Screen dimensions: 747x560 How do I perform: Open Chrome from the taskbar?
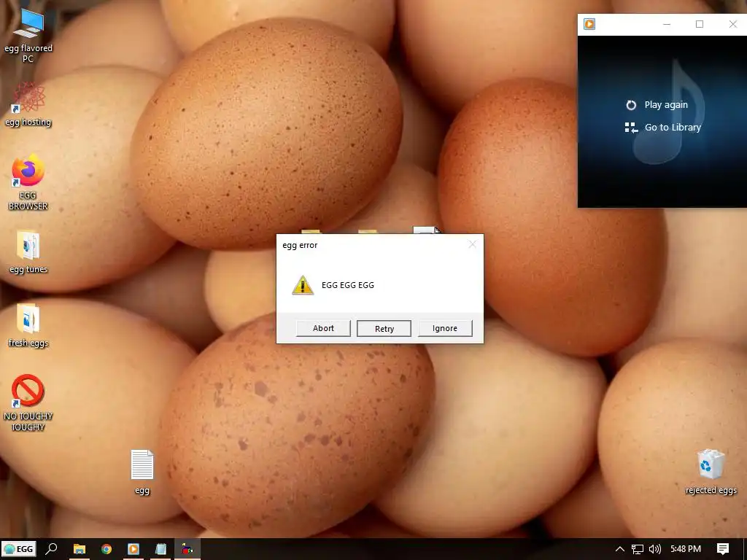coord(107,549)
